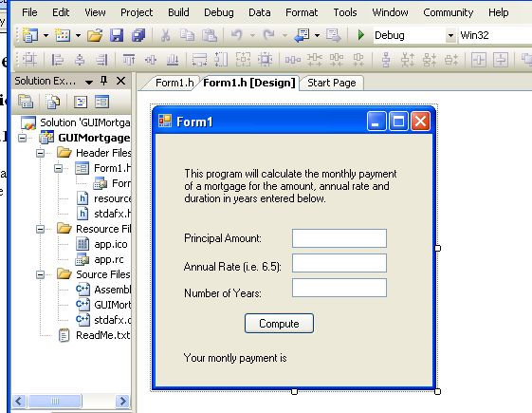Collapse the Source Files folder node
The height and width of the screenshot is (413, 532).
click(40, 274)
